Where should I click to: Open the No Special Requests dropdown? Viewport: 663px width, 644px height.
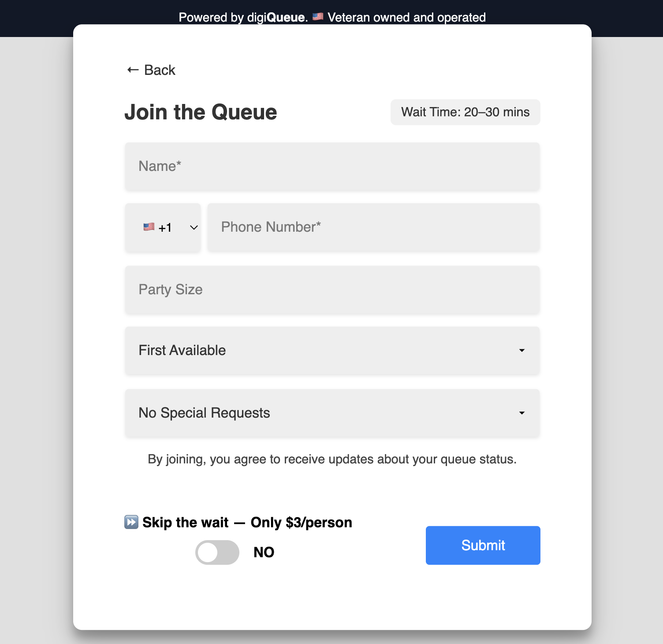(332, 413)
